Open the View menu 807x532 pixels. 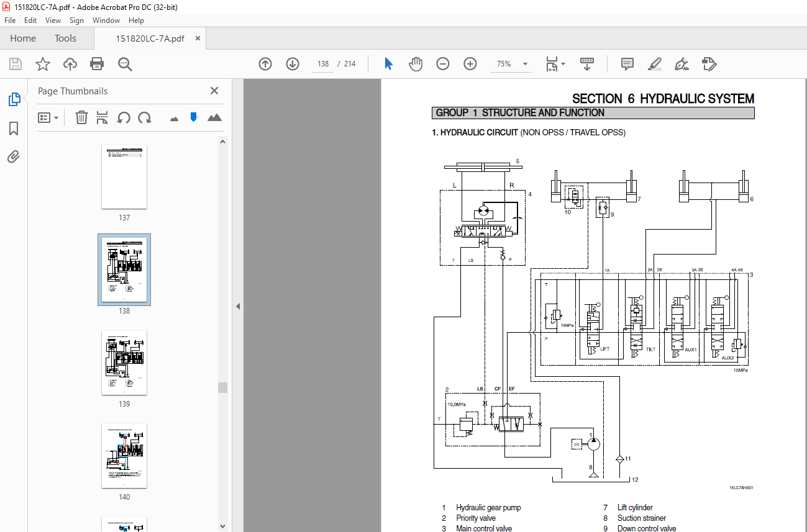(x=53, y=20)
